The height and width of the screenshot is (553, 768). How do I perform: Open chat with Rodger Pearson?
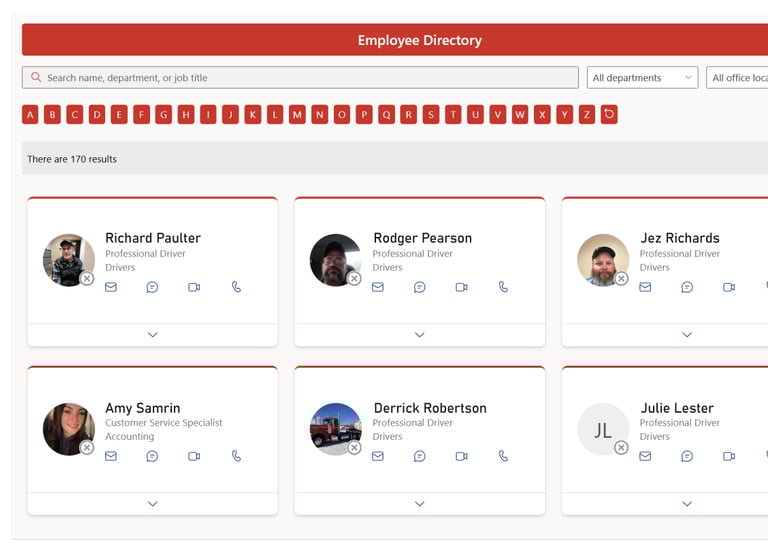point(420,287)
